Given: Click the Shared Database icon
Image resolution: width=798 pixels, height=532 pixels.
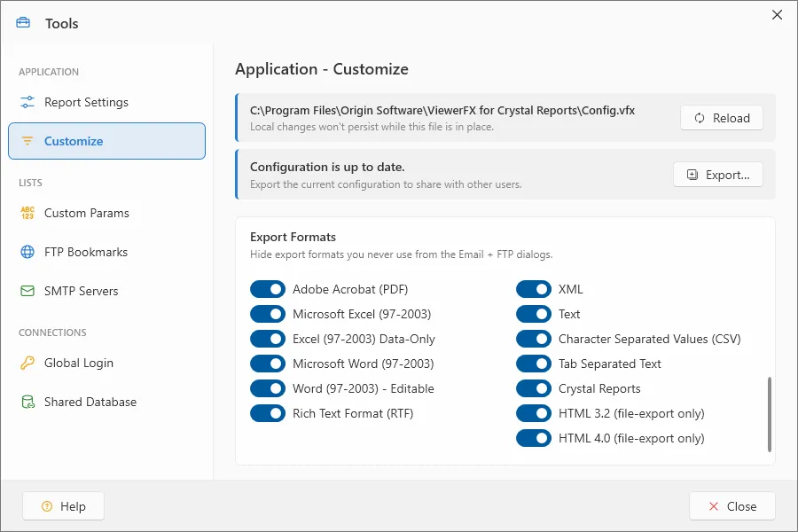Looking at the screenshot, I should pyautogui.click(x=28, y=402).
